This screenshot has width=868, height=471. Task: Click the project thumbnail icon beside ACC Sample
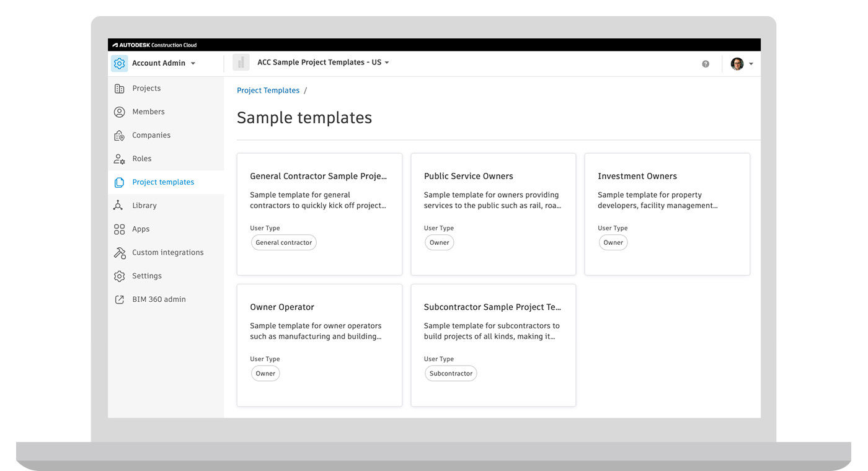241,63
